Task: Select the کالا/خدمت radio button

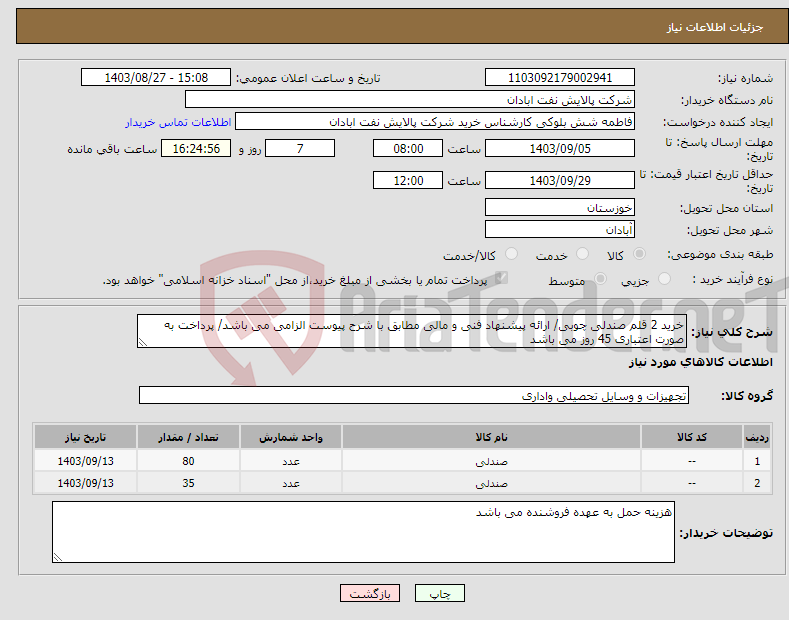Action: coord(511,254)
